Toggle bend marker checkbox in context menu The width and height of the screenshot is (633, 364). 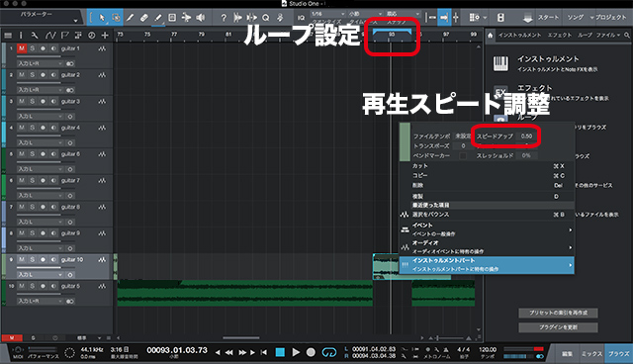coord(463,155)
